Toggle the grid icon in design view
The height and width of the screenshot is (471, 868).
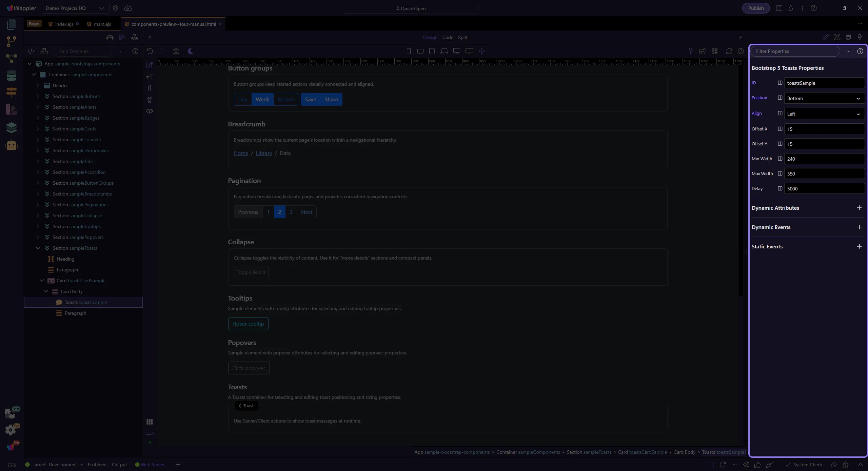[150, 422]
